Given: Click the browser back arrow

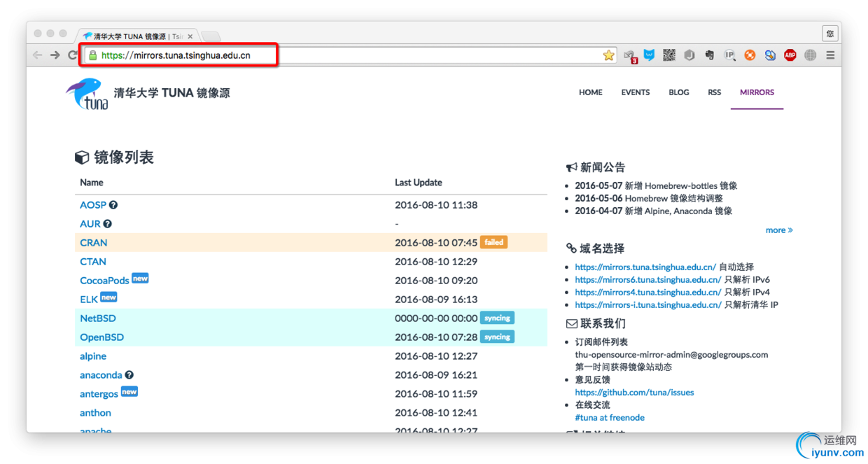Looking at the screenshot, I should pyautogui.click(x=38, y=55).
